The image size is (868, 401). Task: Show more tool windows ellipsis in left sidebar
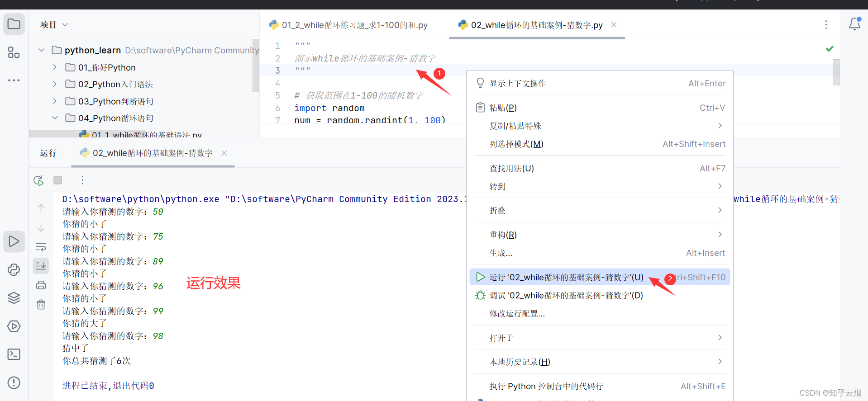pos(14,80)
